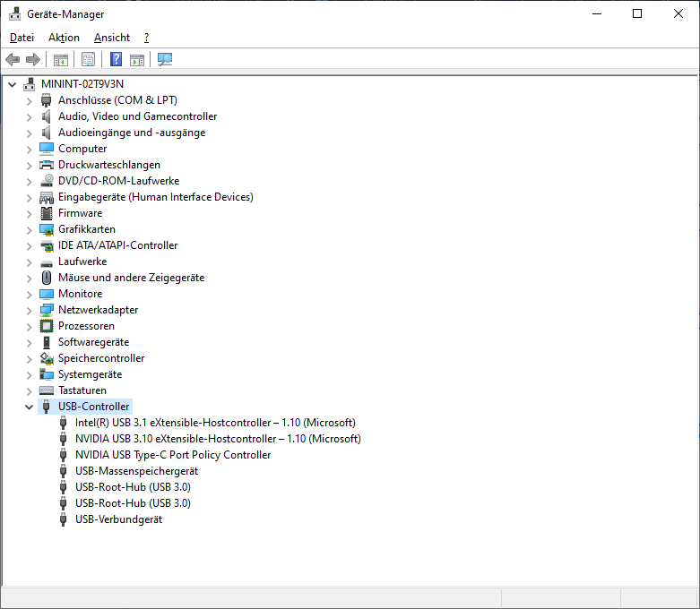Expand the Softwaregeräte category
Image resolution: width=700 pixels, height=609 pixels.
[29, 343]
